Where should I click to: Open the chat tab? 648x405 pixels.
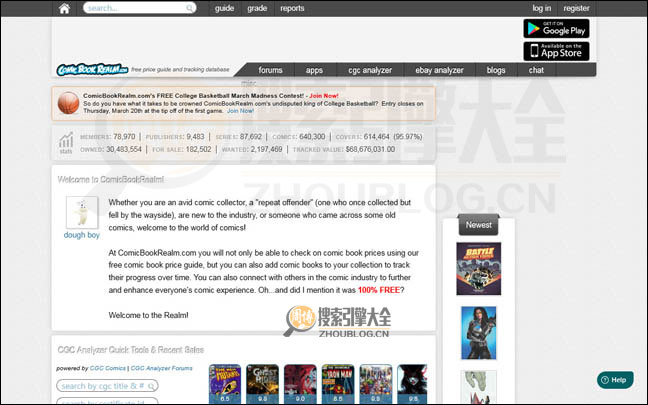point(536,70)
